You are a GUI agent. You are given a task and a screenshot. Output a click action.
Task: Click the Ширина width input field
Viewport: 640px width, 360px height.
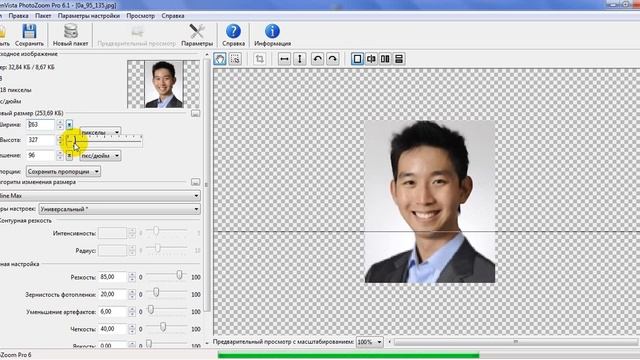(40, 124)
